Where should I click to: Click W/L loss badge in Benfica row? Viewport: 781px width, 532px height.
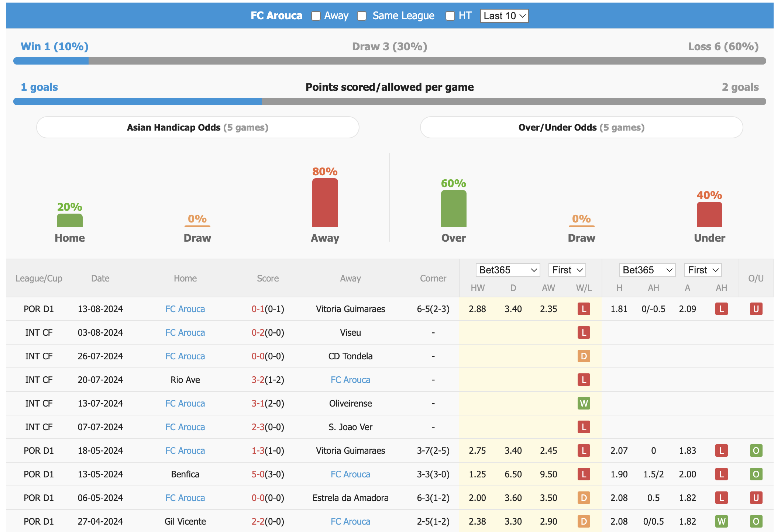click(x=584, y=474)
